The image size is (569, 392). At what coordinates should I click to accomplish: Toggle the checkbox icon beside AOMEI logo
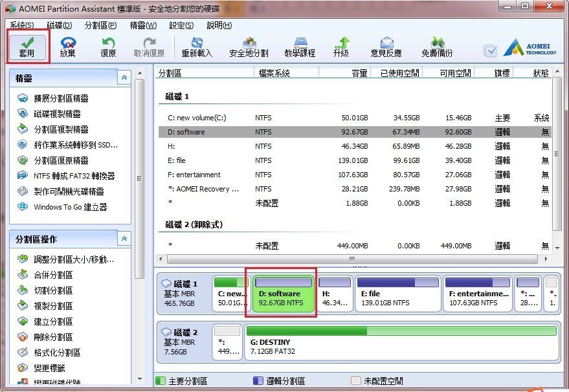click(x=490, y=50)
